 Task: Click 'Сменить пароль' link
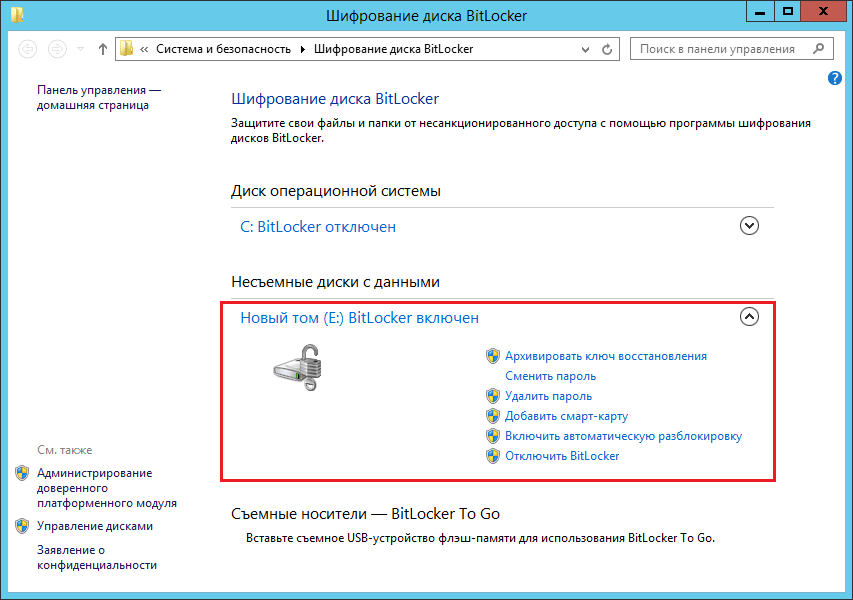[550, 376]
